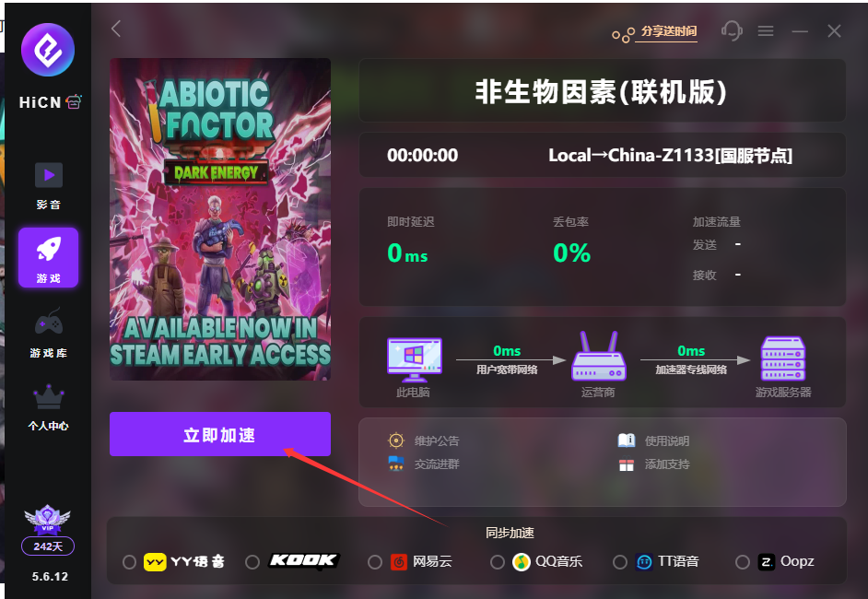Image resolution: width=868 pixels, height=599 pixels.
Task: Click 分享送时间 link
Action: pyautogui.click(x=669, y=31)
